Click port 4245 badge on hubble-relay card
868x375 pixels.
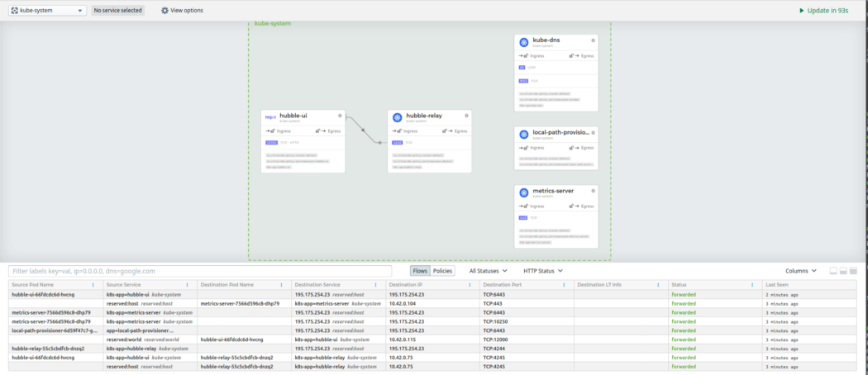pos(398,143)
